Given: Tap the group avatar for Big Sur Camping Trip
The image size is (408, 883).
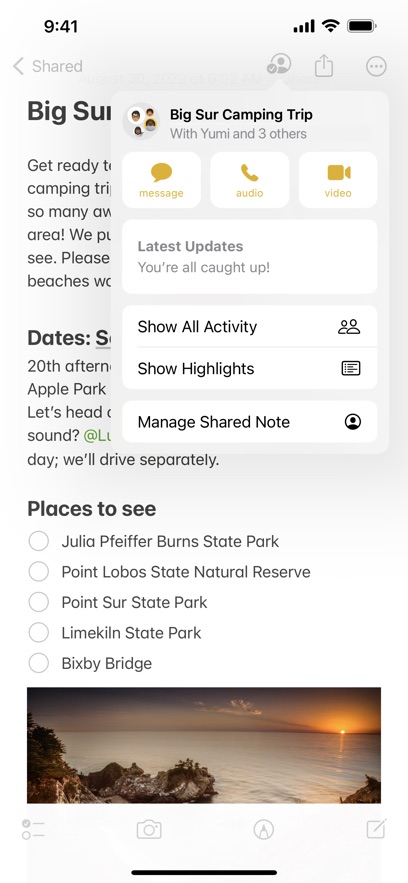Looking at the screenshot, I should coord(141,122).
